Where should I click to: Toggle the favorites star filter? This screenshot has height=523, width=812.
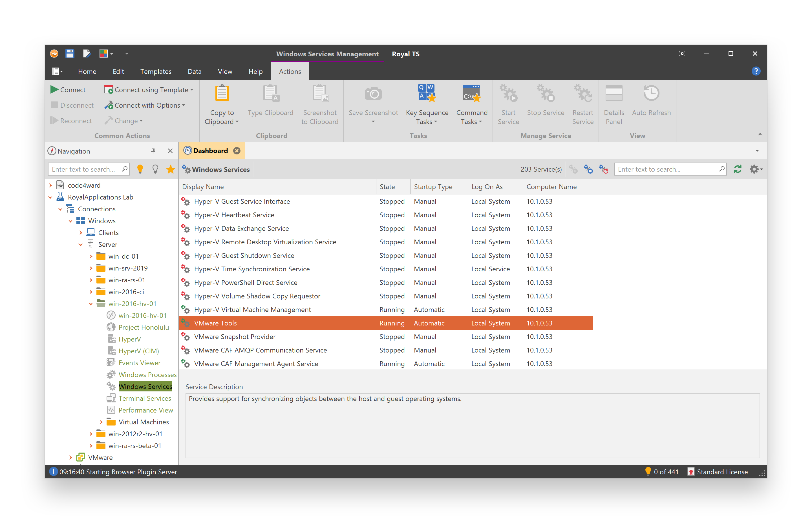pyautogui.click(x=171, y=169)
